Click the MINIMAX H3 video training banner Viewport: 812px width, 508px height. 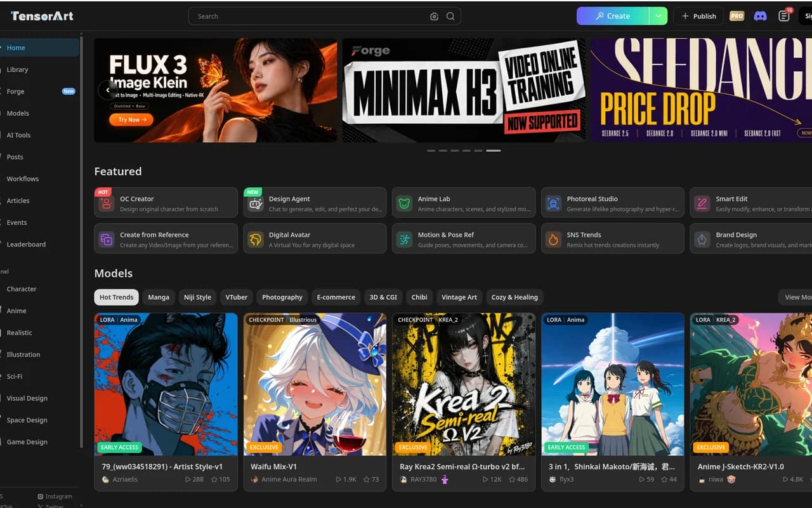pos(464,90)
